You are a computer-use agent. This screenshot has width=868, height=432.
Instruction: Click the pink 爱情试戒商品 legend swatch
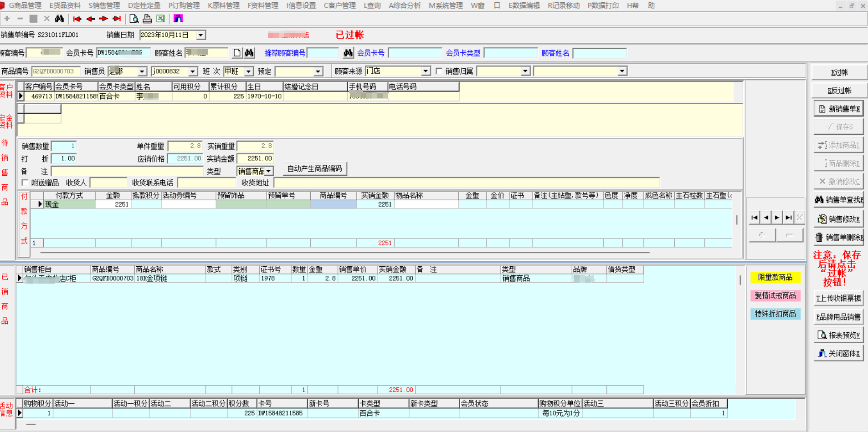pyautogui.click(x=775, y=295)
